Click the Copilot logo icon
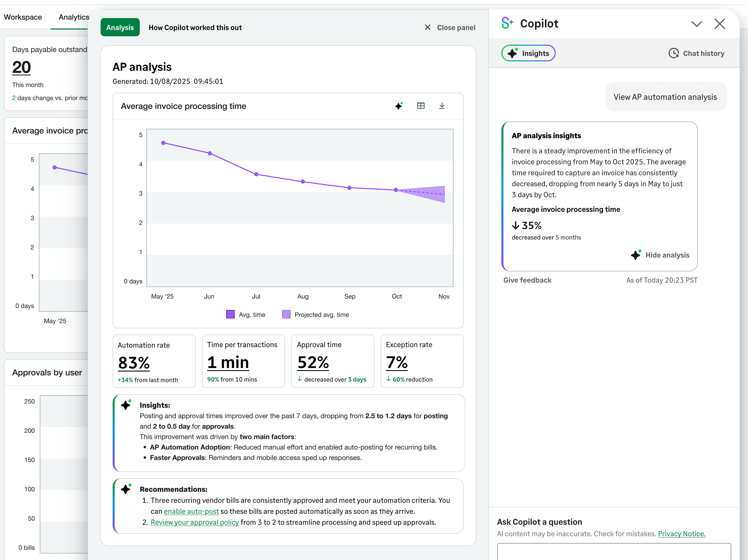 [x=507, y=23]
